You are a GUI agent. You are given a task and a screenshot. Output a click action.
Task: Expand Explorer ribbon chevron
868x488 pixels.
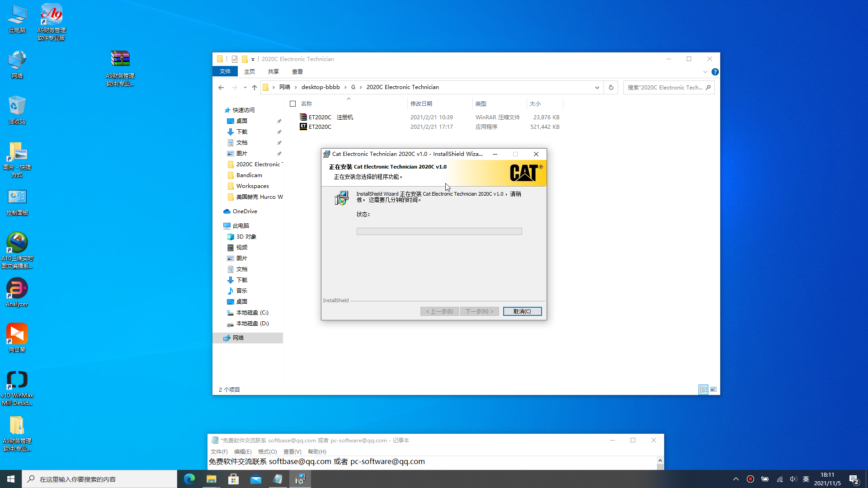click(705, 72)
